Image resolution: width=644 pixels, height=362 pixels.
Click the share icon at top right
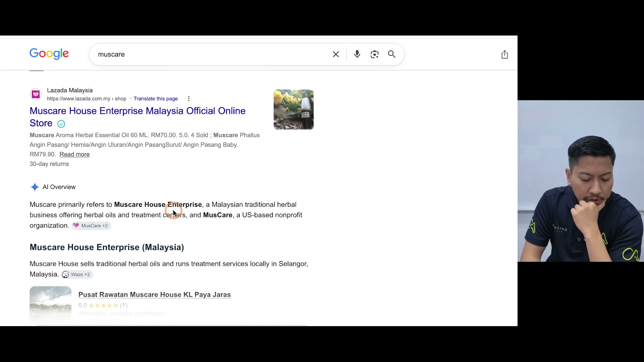click(x=504, y=54)
